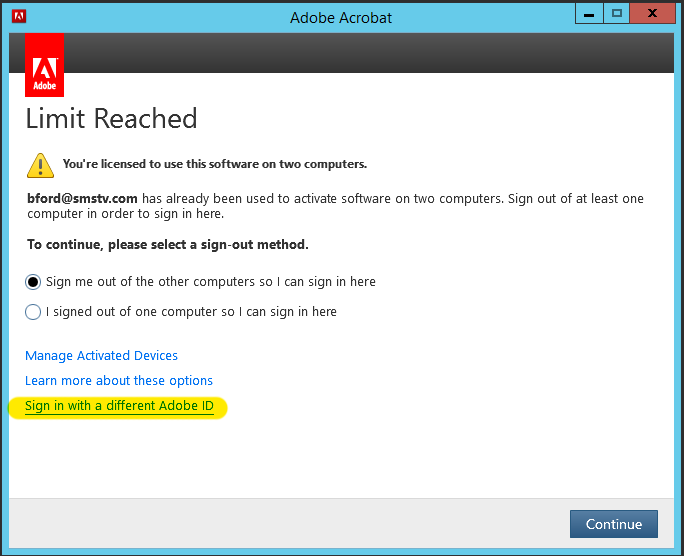
Task: Click the yellow warning triangle icon
Action: click(x=40, y=165)
